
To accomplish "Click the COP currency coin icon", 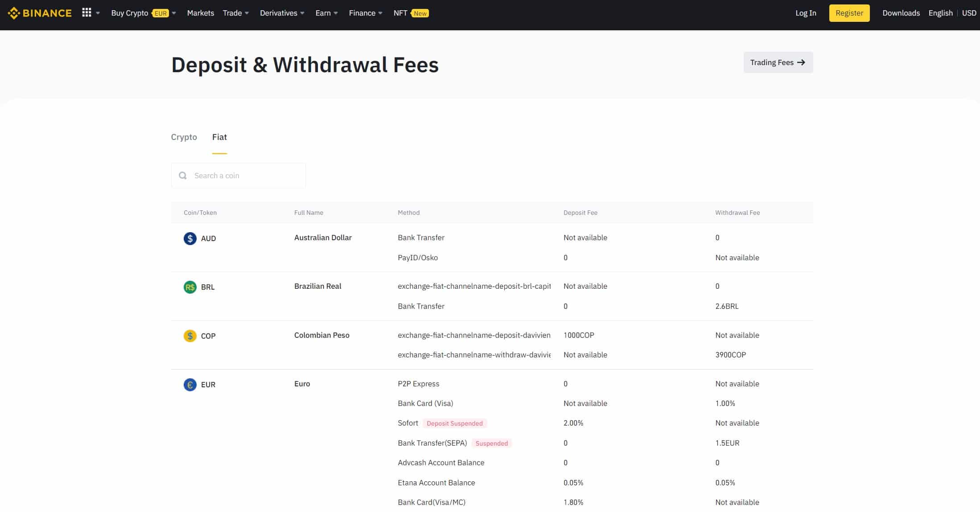I will pyautogui.click(x=190, y=336).
